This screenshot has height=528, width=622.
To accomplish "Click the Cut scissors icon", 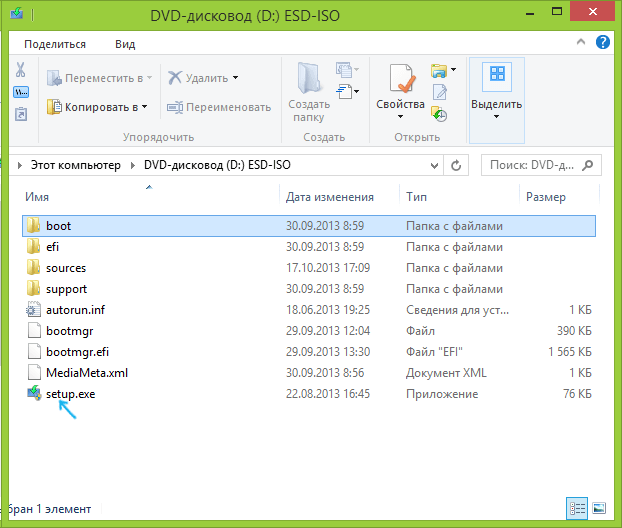I will point(20,70).
